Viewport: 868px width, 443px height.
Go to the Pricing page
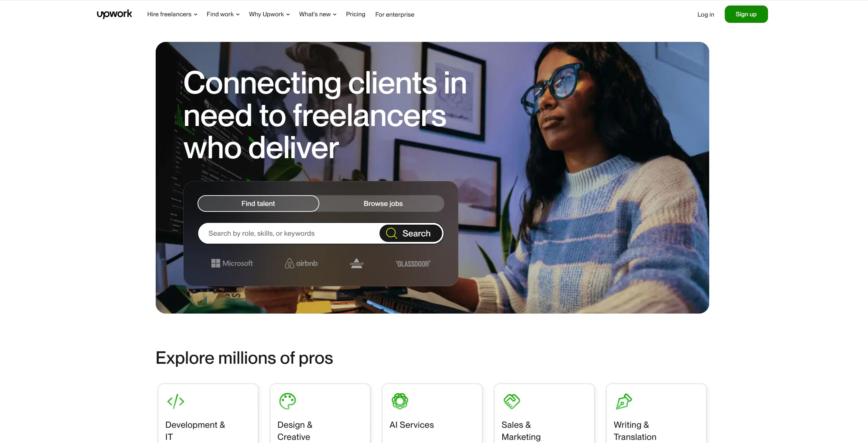tap(356, 14)
